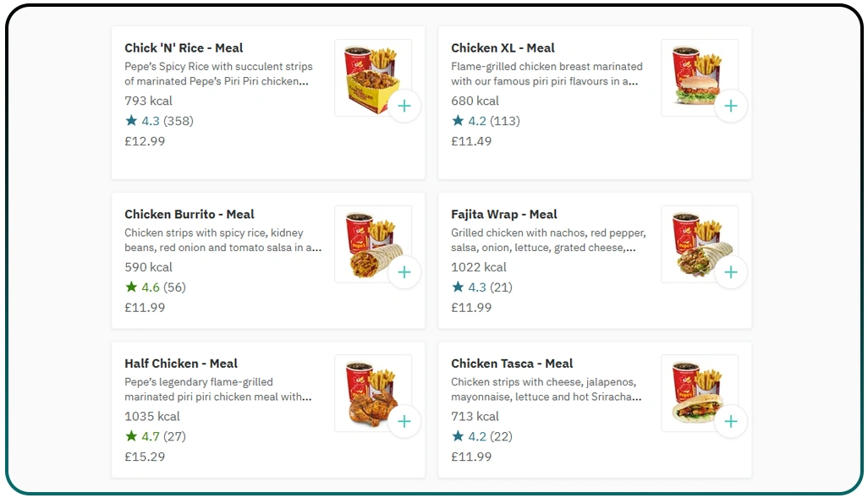
Task: Tap plus icon on Half Chicken Meal
Action: point(404,421)
